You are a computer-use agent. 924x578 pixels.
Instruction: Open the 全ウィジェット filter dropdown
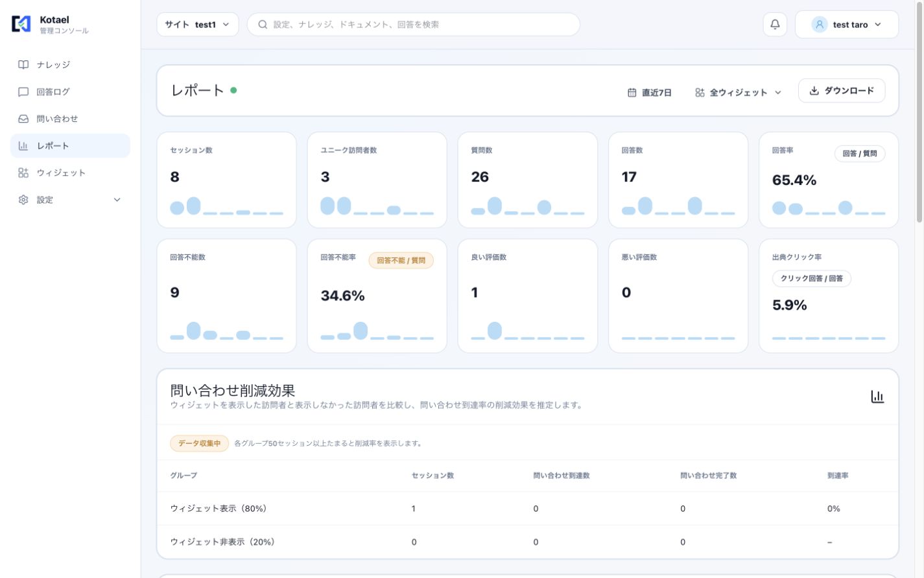click(739, 93)
